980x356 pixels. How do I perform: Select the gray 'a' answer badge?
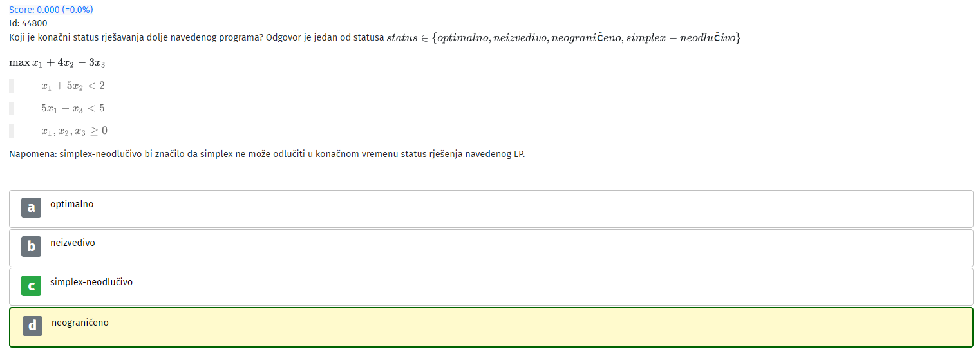point(31,207)
